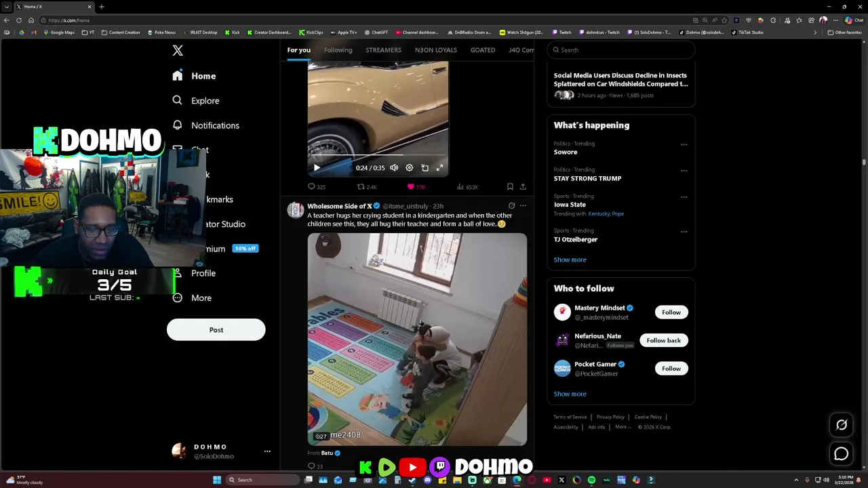Repost the car video post
The height and width of the screenshot is (488, 868).
point(367,187)
